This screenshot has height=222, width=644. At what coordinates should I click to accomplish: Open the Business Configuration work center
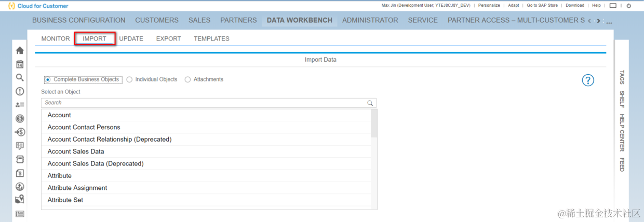[78, 20]
